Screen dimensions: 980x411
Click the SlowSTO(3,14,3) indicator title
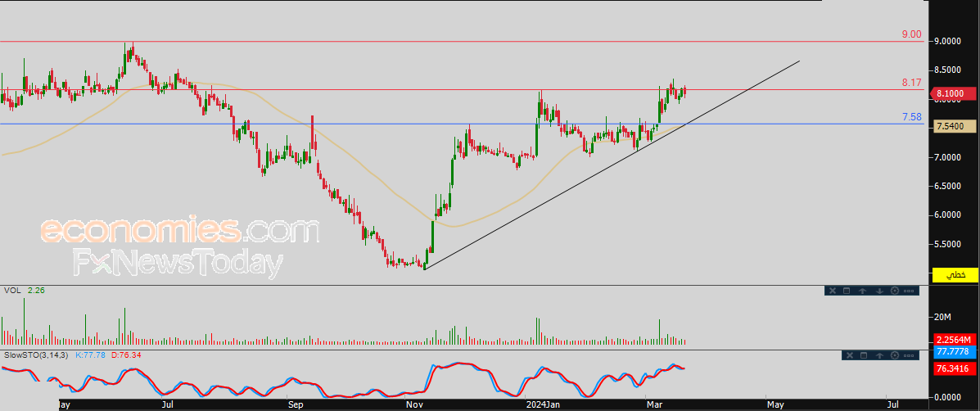[37, 355]
